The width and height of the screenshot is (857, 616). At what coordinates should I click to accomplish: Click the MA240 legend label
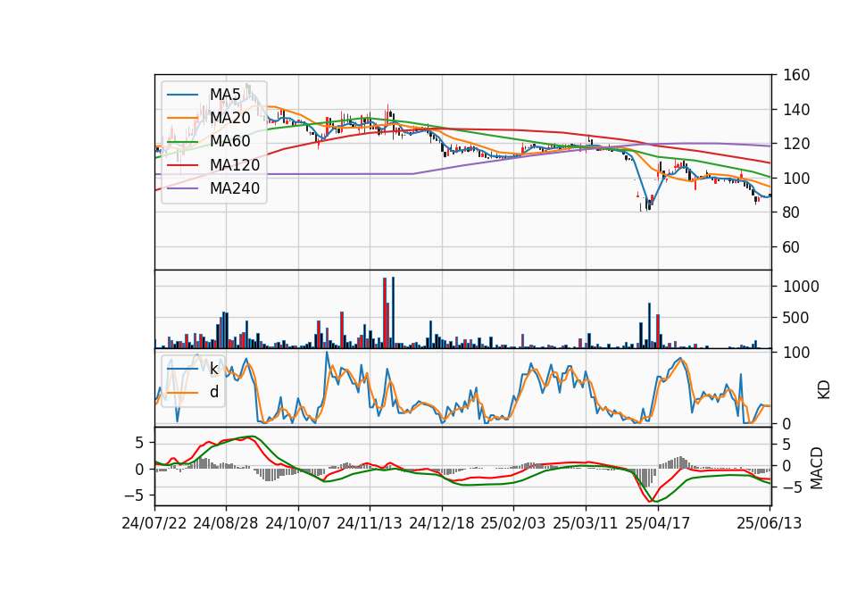[x=235, y=188]
